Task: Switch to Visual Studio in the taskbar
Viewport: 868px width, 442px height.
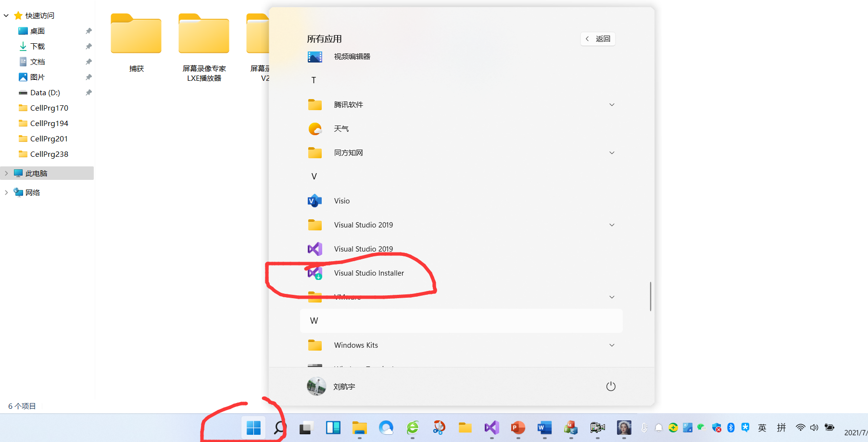Action: (x=491, y=428)
